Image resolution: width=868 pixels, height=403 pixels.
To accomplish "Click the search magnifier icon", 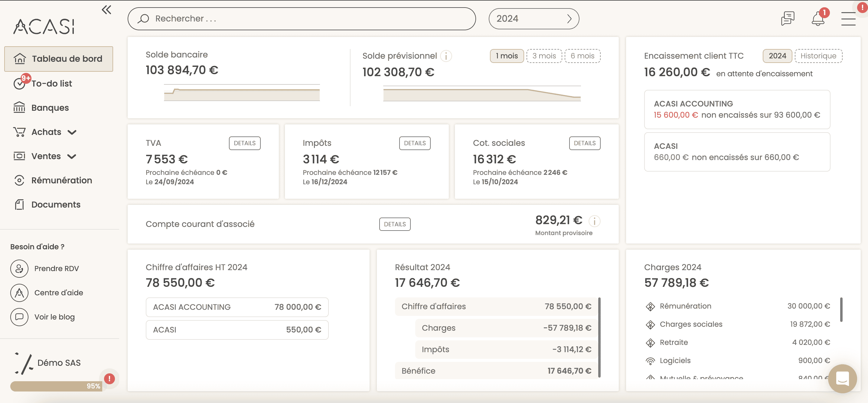I will tap(143, 18).
